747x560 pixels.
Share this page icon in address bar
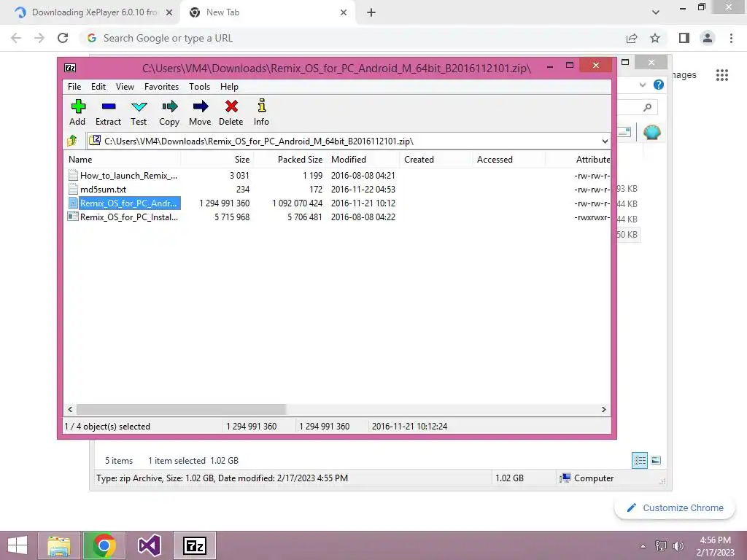coord(632,38)
